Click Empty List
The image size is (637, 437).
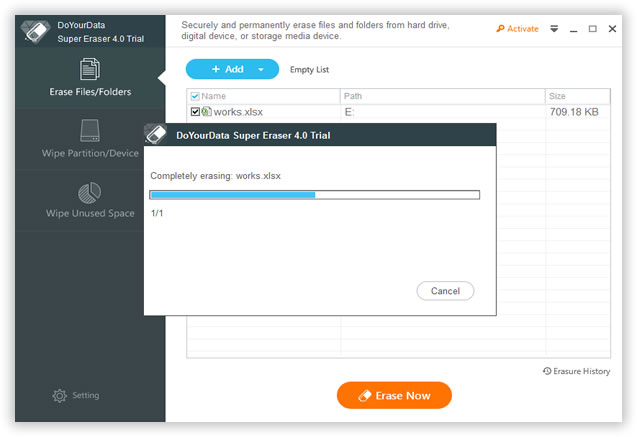pyautogui.click(x=309, y=70)
